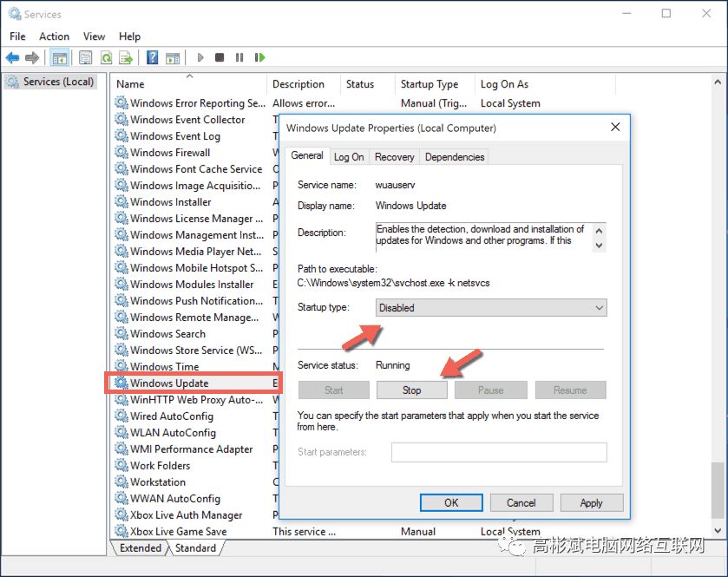This screenshot has height=577, width=728.
Task: Click the Back arrow toolbar icon
Action: pyautogui.click(x=12, y=57)
